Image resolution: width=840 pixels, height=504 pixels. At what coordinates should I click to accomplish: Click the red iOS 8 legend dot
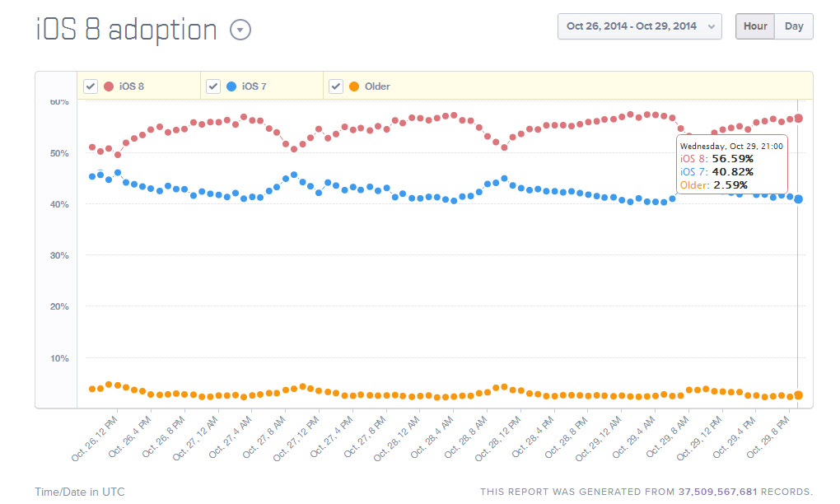tap(109, 86)
